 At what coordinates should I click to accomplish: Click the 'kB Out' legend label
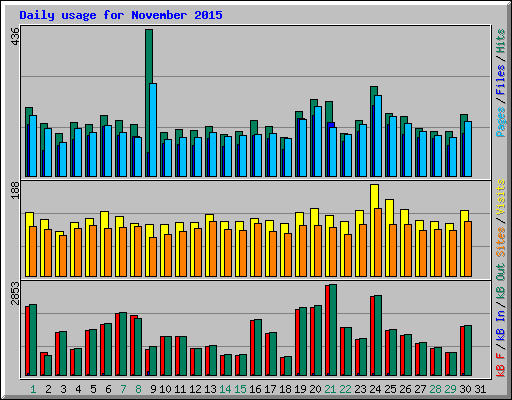pos(501,282)
